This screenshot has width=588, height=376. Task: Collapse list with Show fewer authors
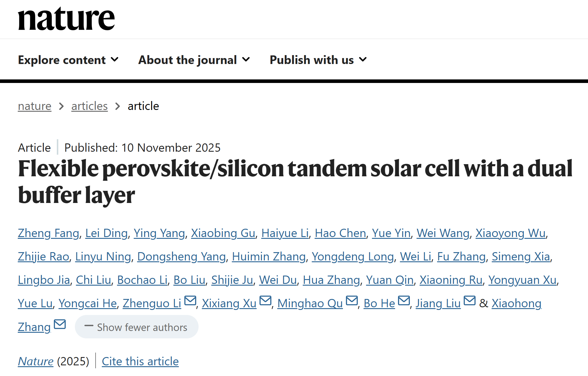coord(136,327)
